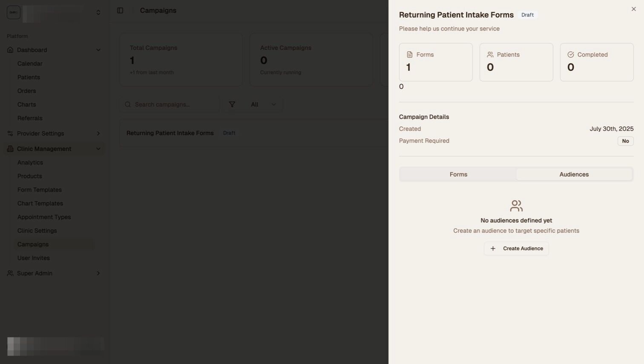Toggle the sidebar collapse icon
This screenshot has height=364, width=644.
coord(120,11)
